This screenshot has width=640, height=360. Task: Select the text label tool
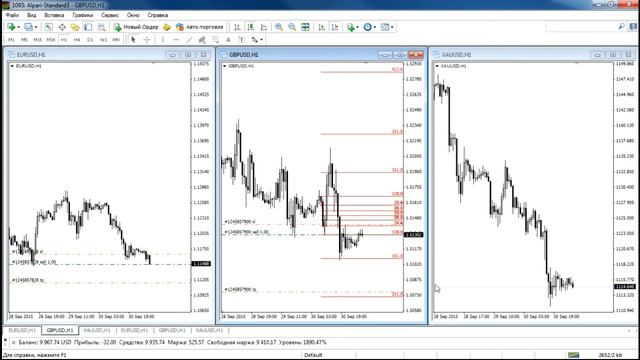tap(241, 40)
